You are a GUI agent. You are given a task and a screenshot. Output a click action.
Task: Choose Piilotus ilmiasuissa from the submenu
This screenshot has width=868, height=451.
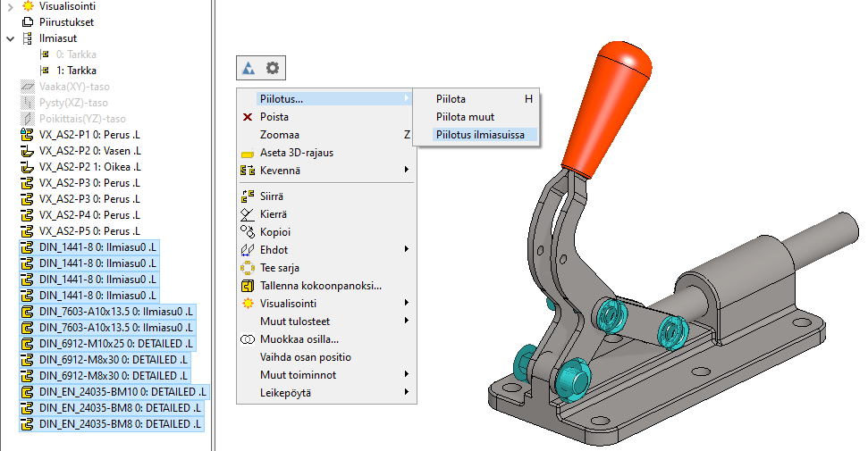click(x=480, y=135)
